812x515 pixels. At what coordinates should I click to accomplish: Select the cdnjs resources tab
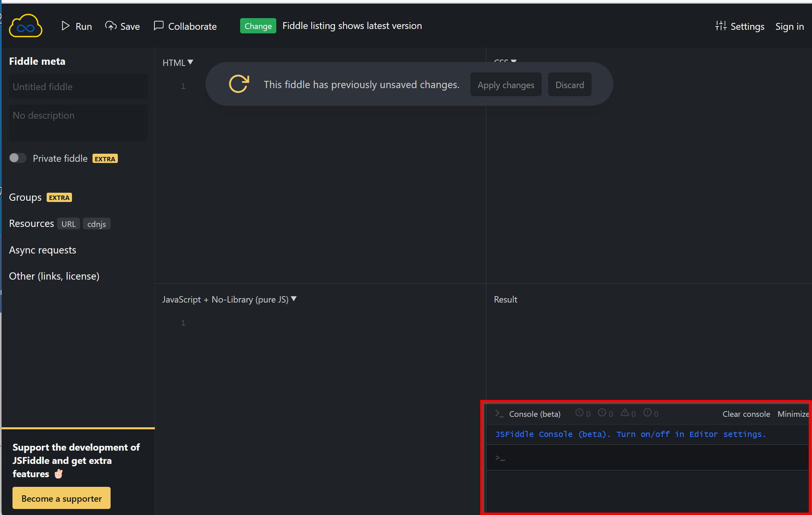[97, 224]
